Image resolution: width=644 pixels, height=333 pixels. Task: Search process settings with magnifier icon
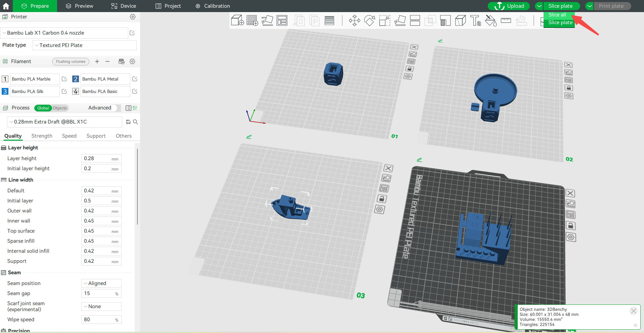coord(135,122)
